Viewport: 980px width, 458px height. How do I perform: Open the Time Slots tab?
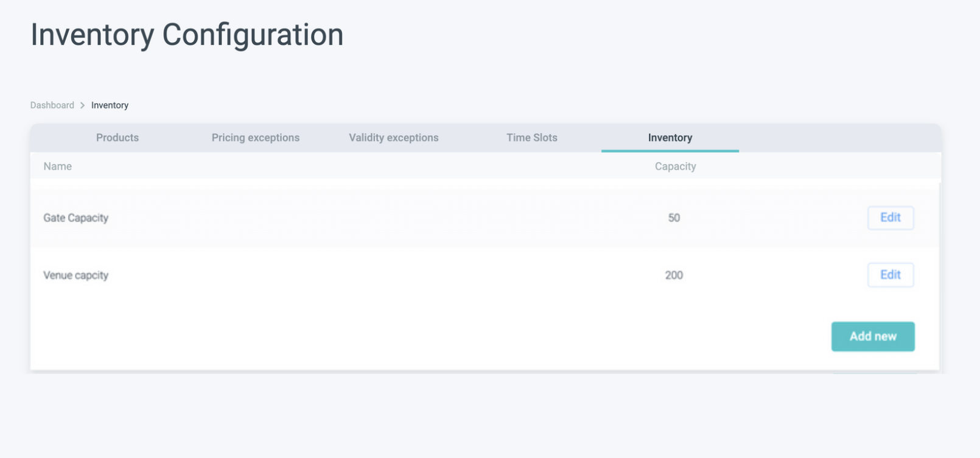(532, 138)
